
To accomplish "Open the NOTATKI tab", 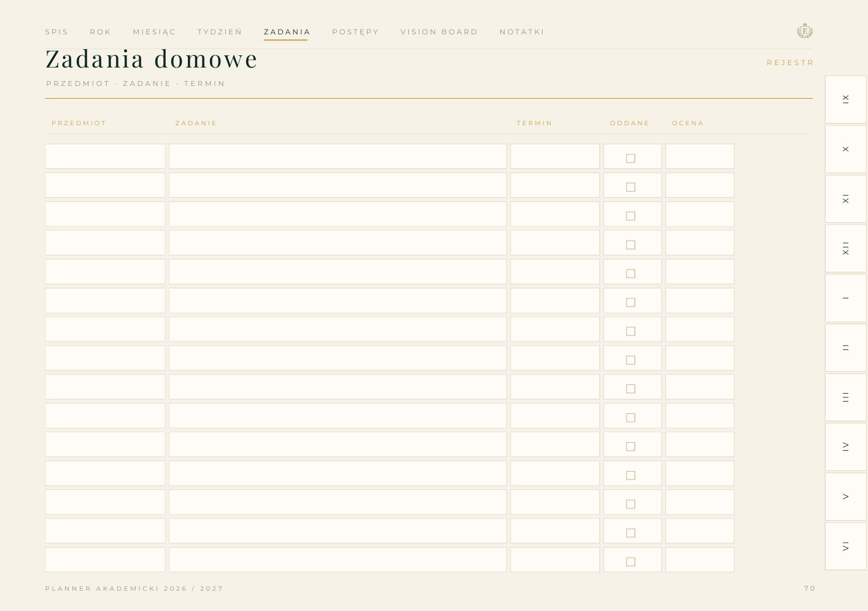I will tap(522, 32).
